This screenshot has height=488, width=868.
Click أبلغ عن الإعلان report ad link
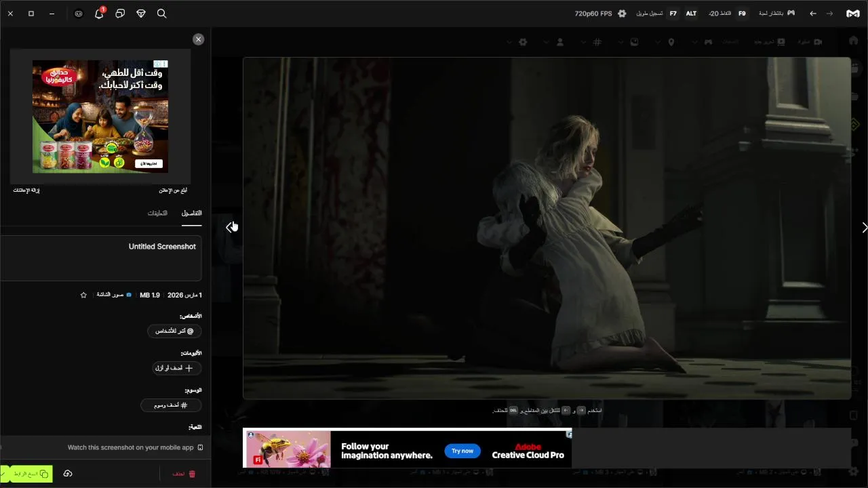[x=173, y=190]
